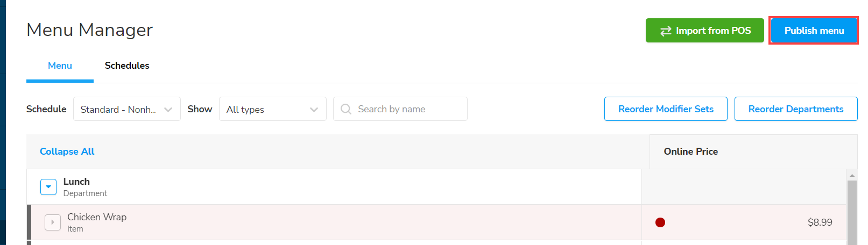Click the scrollbar up arrow
This screenshot has width=868, height=245.
pyautogui.click(x=852, y=175)
